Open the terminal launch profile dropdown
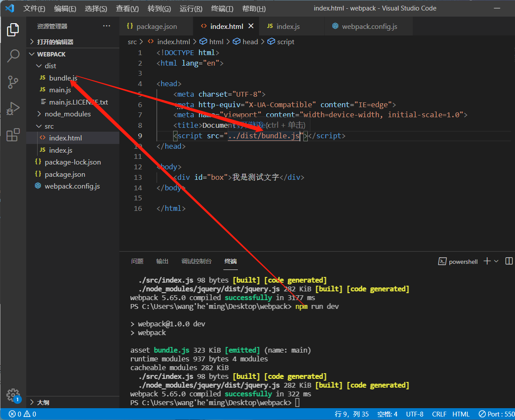515x420 pixels. pyautogui.click(x=496, y=261)
